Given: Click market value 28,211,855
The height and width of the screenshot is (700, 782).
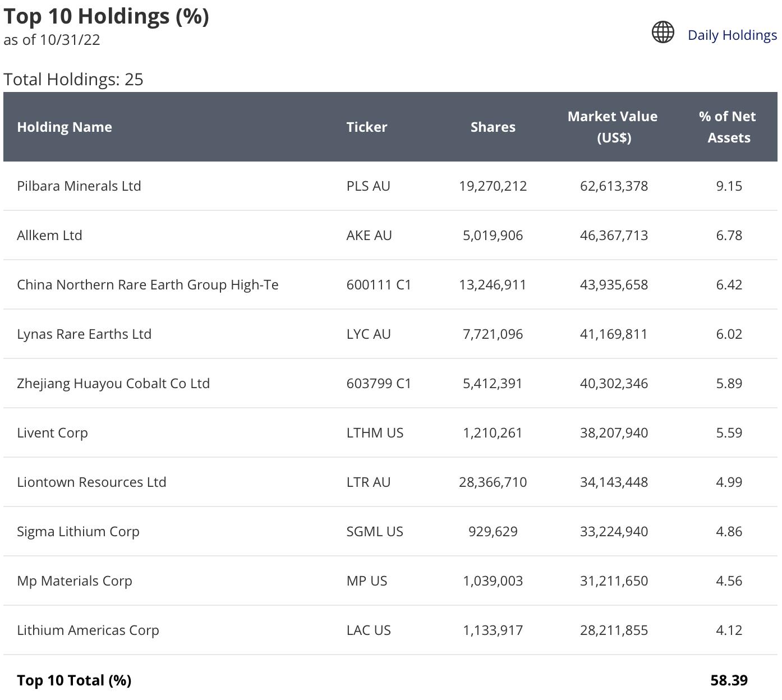Looking at the screenshot, I should pos(614,630).
